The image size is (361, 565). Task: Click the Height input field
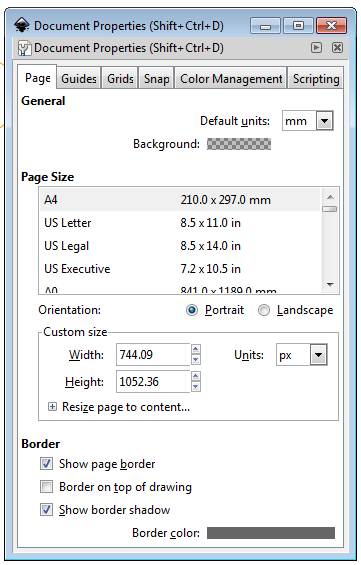click(x=153, y=382)
